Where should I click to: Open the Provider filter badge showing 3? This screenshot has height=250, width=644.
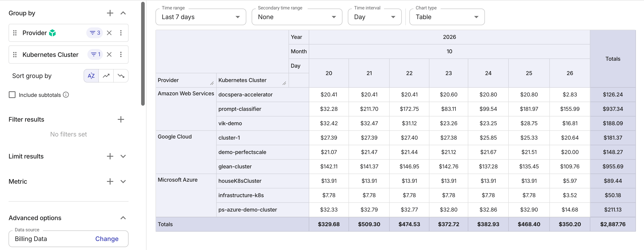pyautogui.click(x=95, y=33)
